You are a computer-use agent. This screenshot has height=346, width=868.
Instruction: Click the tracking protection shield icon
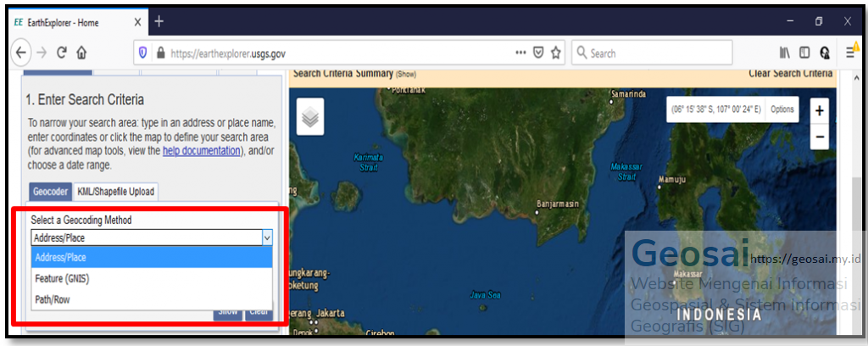point(142,53)
